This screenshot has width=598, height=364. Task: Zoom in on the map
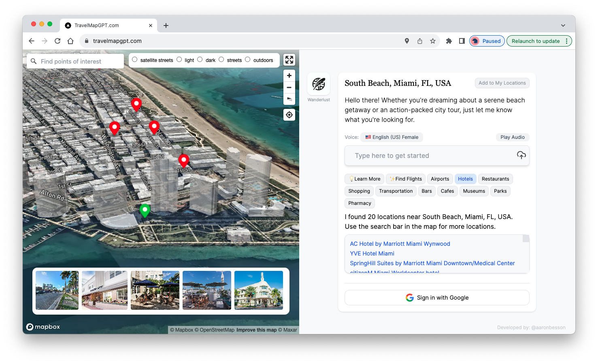[289, 76]
